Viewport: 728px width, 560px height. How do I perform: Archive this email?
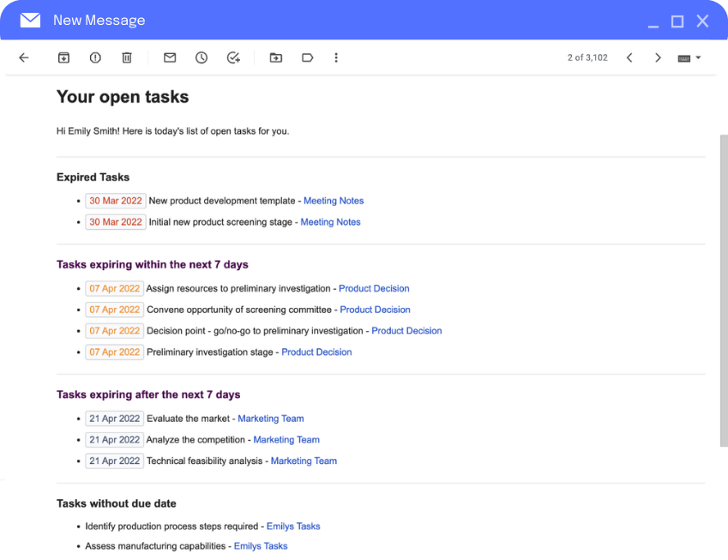63,57
